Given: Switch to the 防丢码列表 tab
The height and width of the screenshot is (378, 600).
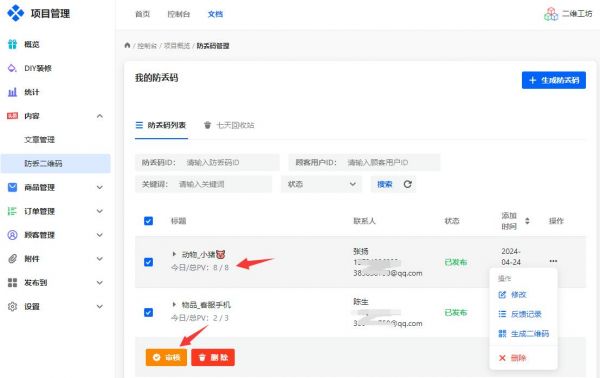Looking at the screenshot, I should 161,125.
